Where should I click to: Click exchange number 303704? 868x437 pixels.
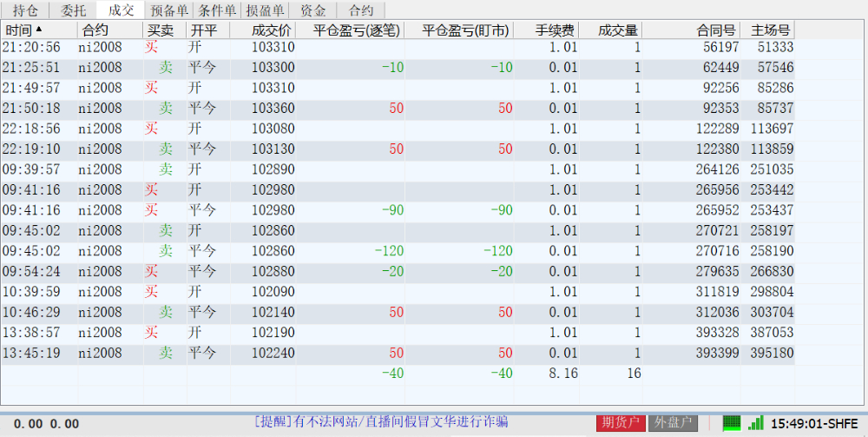point(773,313)
